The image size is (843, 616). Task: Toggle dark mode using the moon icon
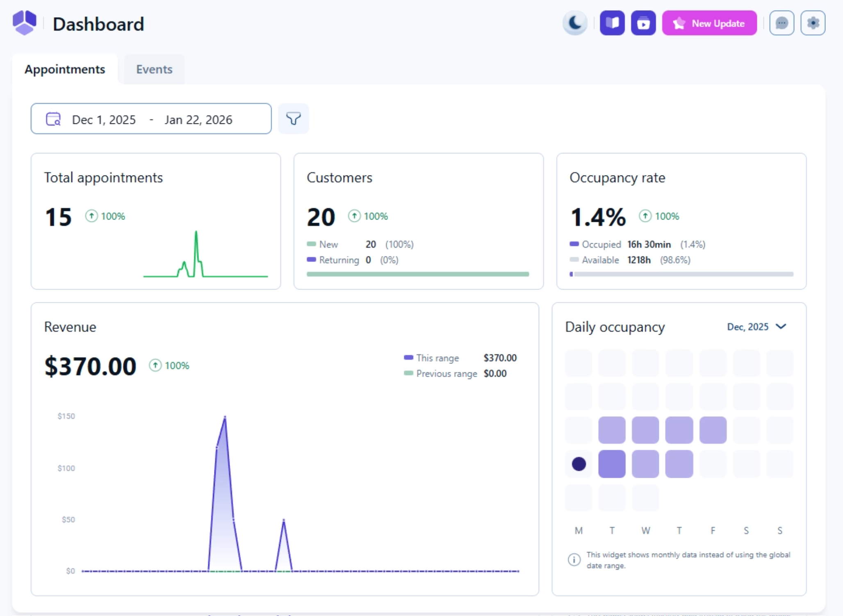pyautogui.click(x=575, y=23)
